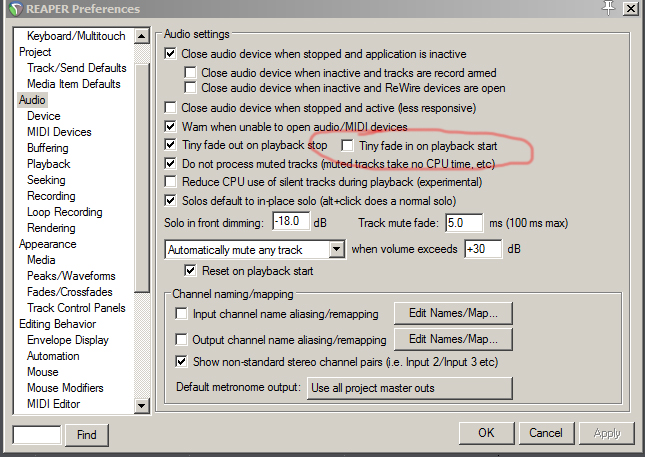Click the OK button
Image resolution: width=645 pixels, height=457 pixels.
[486, 433]
